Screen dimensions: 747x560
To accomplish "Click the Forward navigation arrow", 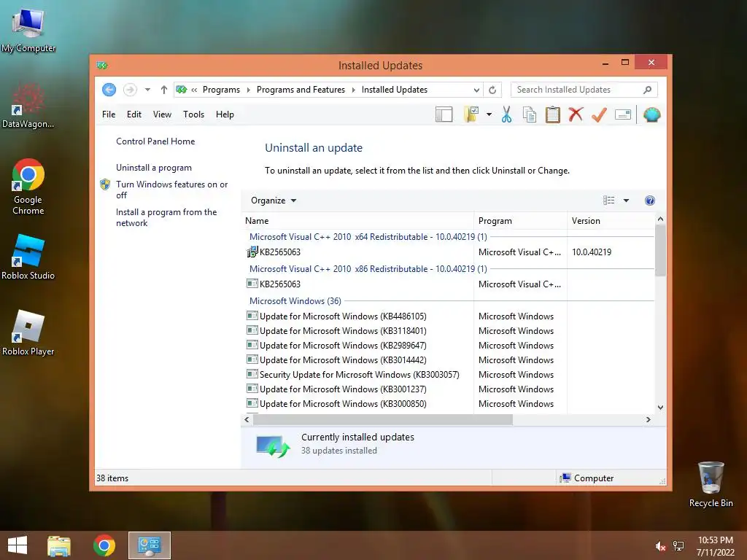I will pos(130,90).
